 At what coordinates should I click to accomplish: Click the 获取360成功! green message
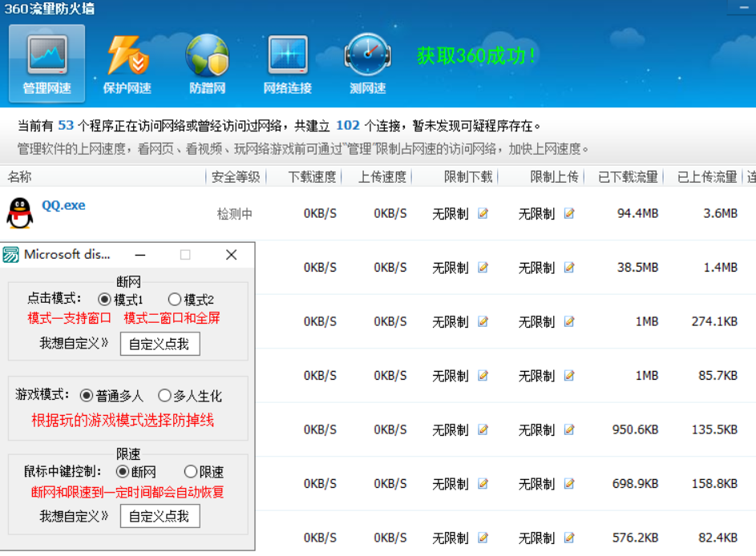click(x=476, y=56)
